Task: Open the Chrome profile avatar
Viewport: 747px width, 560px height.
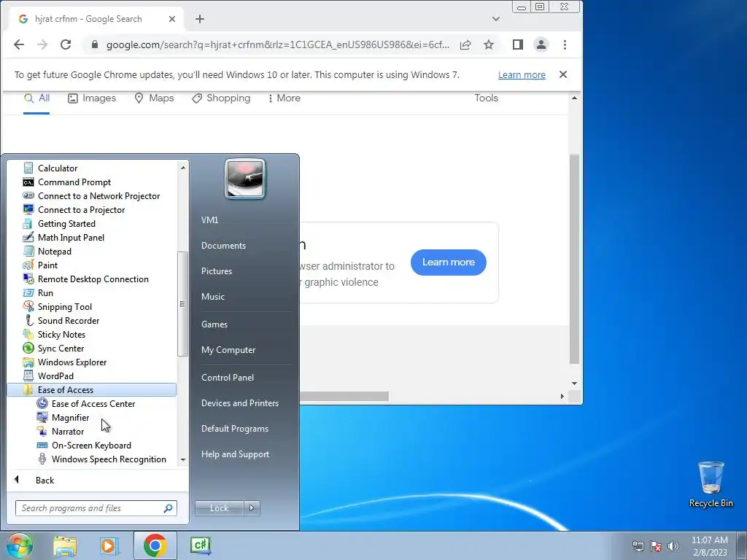Action: pyautogui.click(x=541, y=44)
